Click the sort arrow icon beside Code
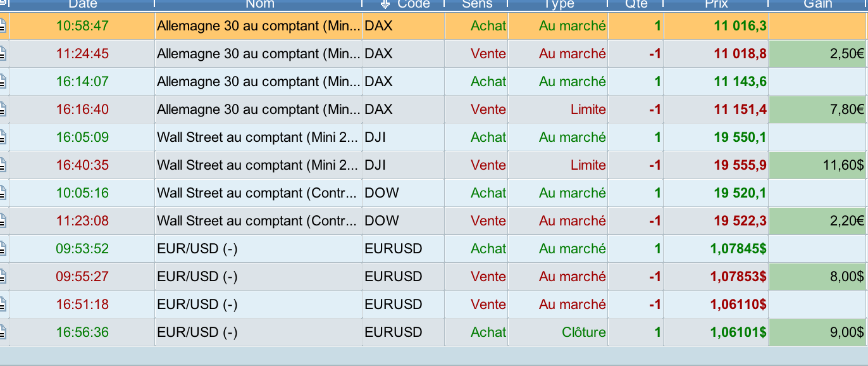Screen dimensions: 868x366 [x=385, y=4]
